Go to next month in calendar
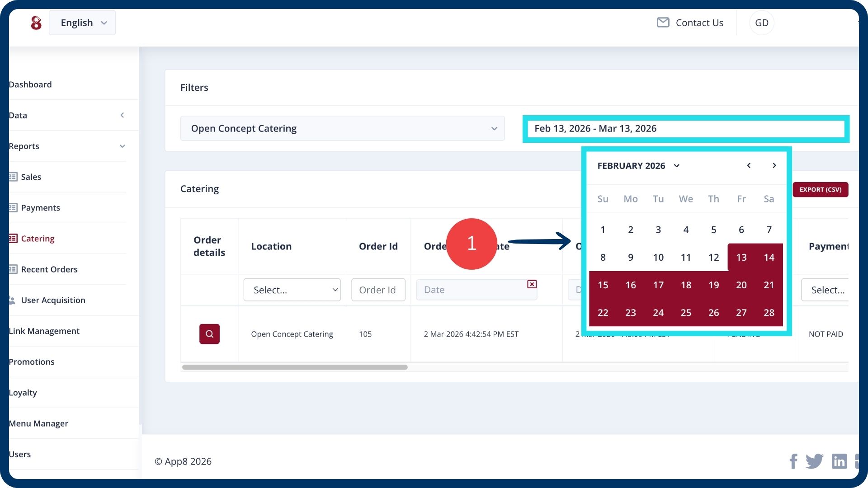 coord(774,165)
